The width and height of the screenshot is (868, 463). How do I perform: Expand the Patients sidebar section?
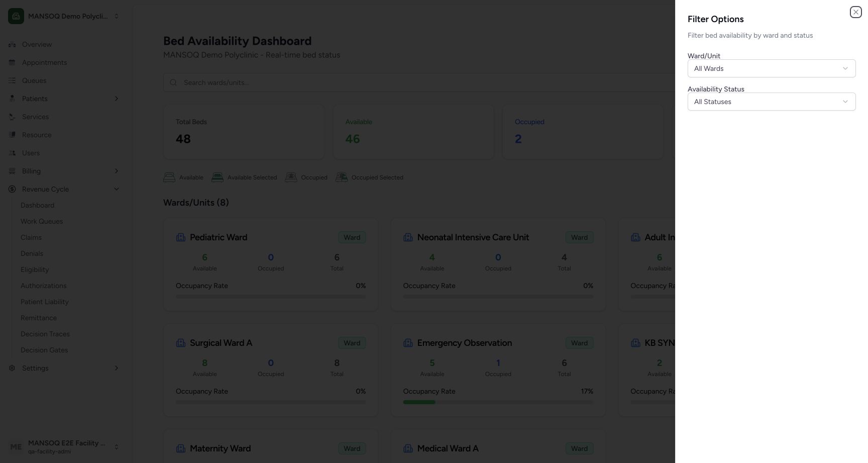click(x=117, y=99)
